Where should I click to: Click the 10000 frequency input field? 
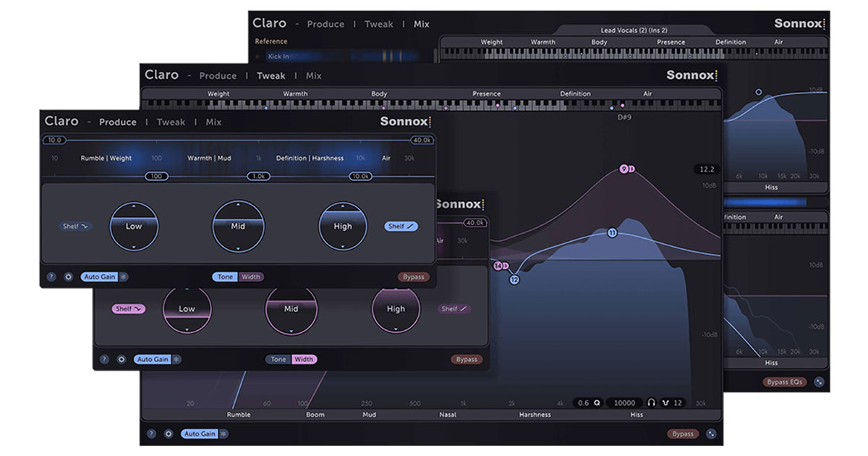624,403
